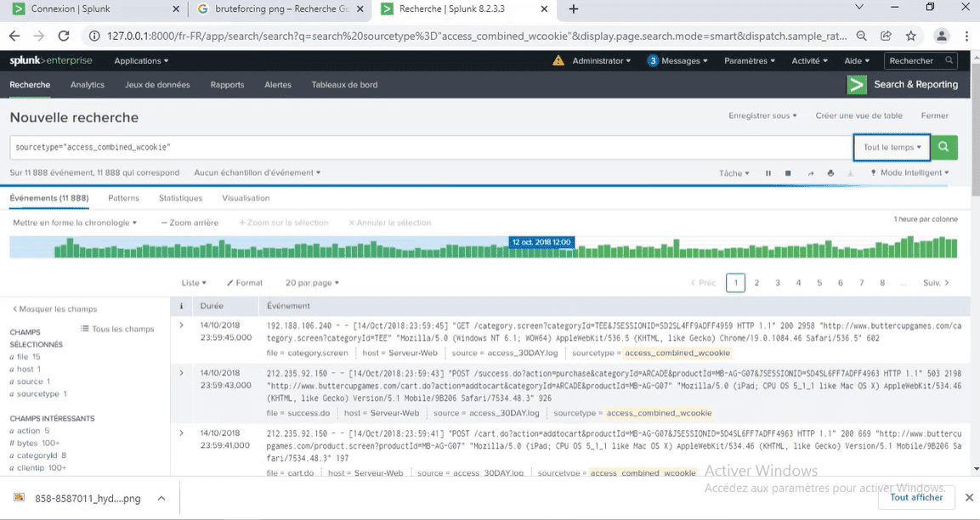The image size is (980, 520).
Task: Open the Aide menu
Action: [x=857, y=60]
